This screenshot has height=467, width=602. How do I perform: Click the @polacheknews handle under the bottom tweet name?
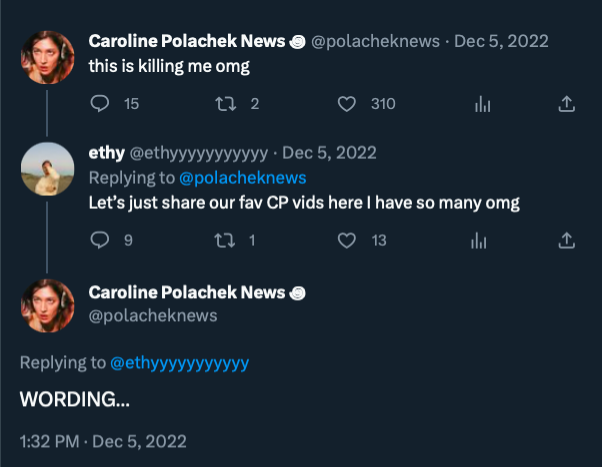(153, 315)
